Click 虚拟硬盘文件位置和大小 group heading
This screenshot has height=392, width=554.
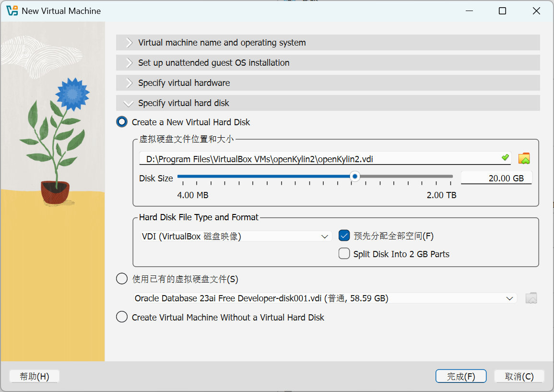[187, 139]
